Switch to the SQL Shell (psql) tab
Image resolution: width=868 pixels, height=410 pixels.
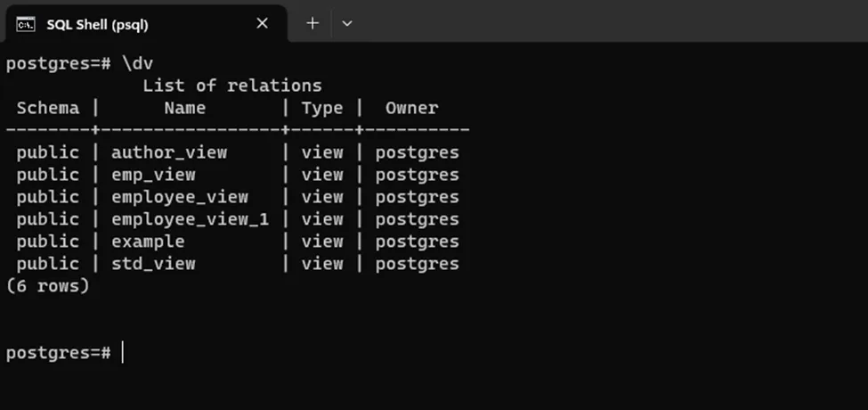point(98,24)
